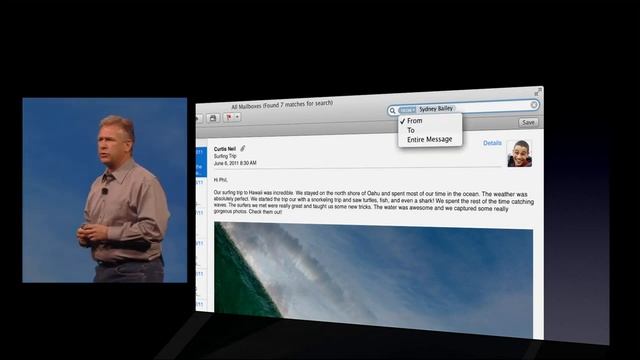
Task: Click the attached ocean wave photo
Action: coord(373,280)
